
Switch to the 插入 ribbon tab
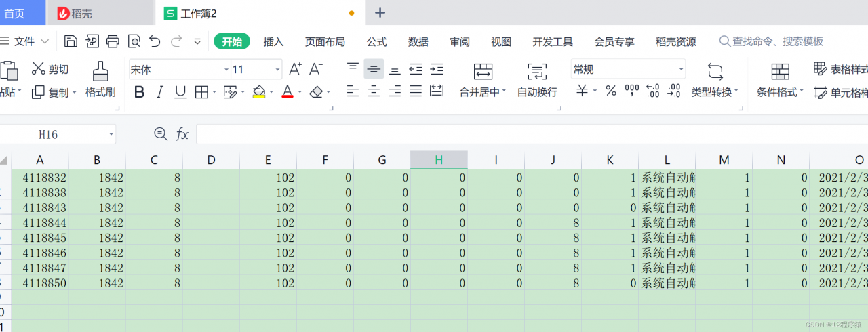click(273, 41)
